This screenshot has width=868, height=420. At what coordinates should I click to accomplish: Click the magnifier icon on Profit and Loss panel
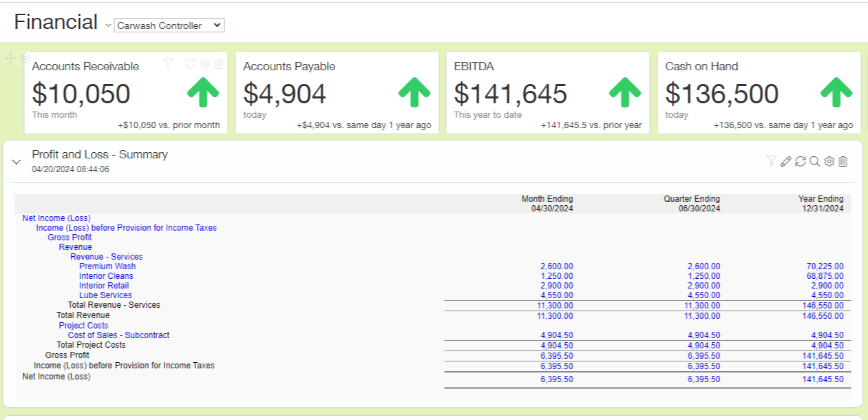tap(814, 161)
